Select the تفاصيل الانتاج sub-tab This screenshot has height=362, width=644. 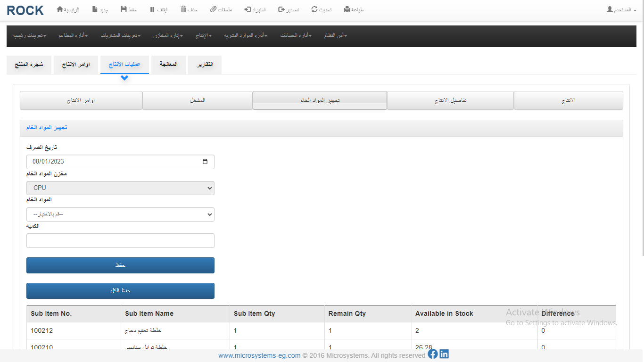tap(450, 100)
